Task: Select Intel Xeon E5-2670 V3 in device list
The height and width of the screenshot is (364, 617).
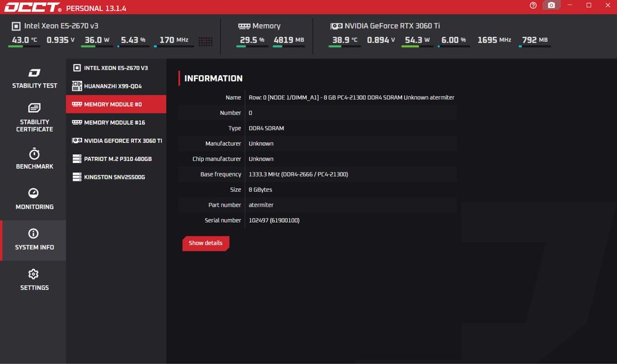Action: click(x=116, y=68)
